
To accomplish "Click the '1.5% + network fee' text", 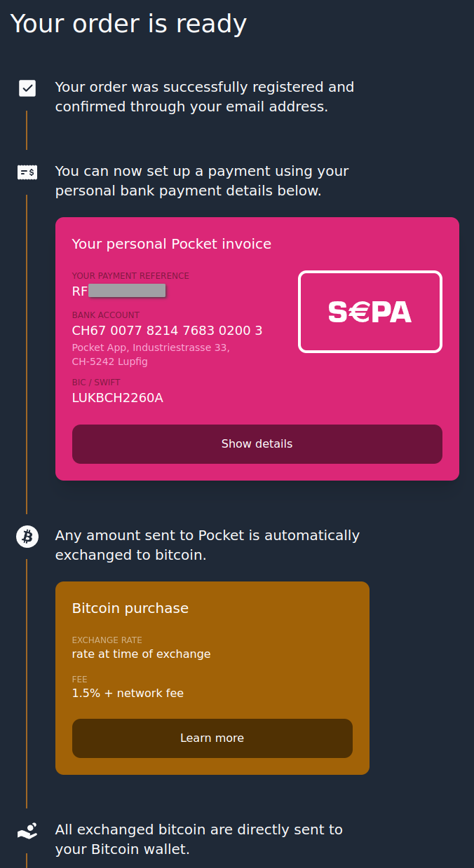I will pos(128,694).
